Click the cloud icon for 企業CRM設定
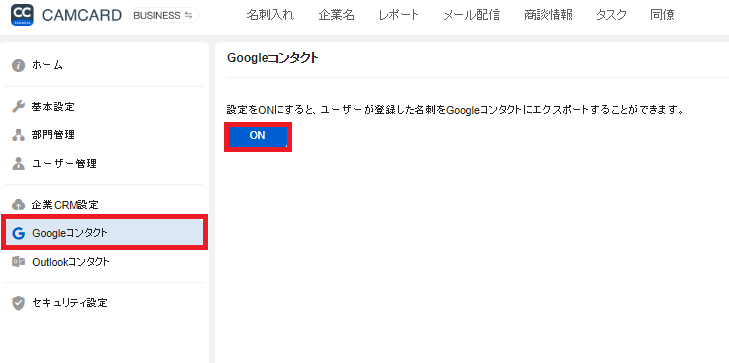This screenshot has width=729, height=363. 18,205
